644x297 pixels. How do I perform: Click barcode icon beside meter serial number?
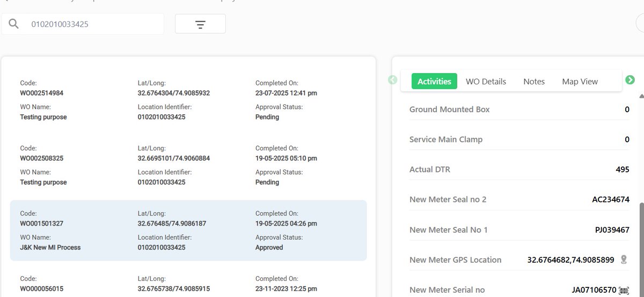tap(624, 290)
